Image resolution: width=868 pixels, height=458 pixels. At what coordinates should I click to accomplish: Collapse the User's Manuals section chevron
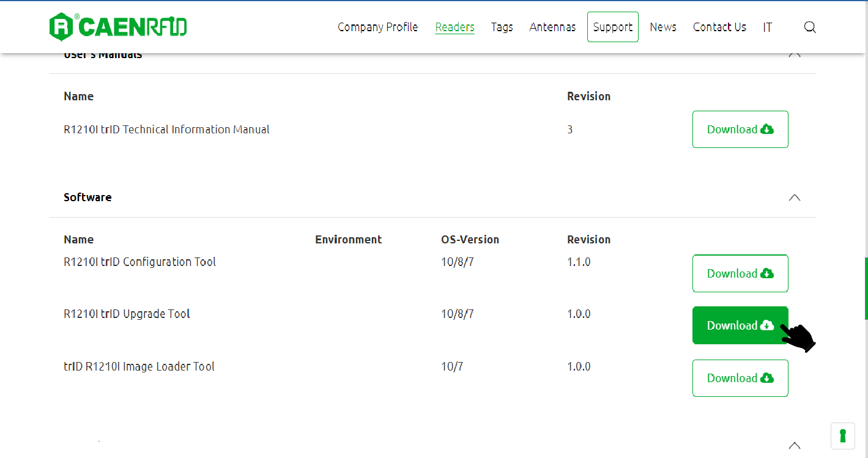pos(795,54)
